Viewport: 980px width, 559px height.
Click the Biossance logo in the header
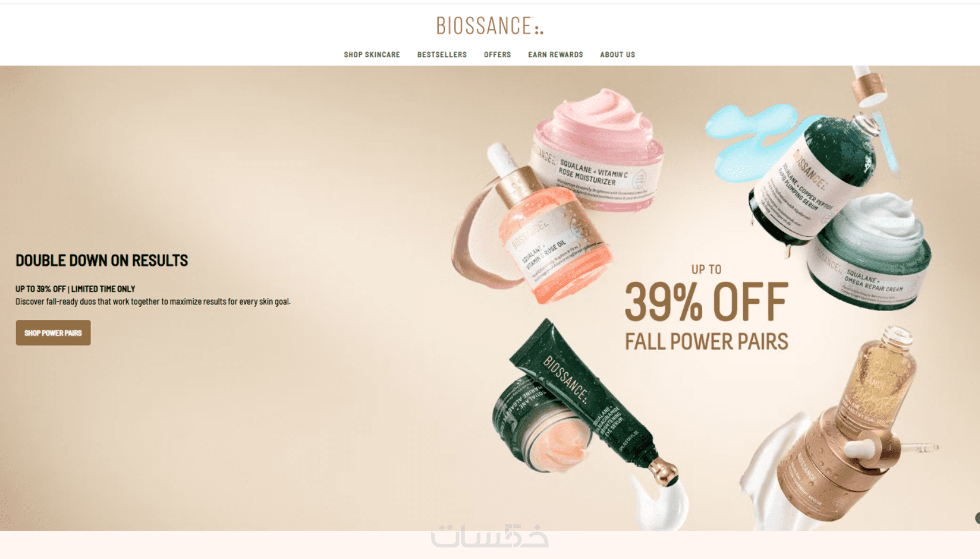pos(489,26)
